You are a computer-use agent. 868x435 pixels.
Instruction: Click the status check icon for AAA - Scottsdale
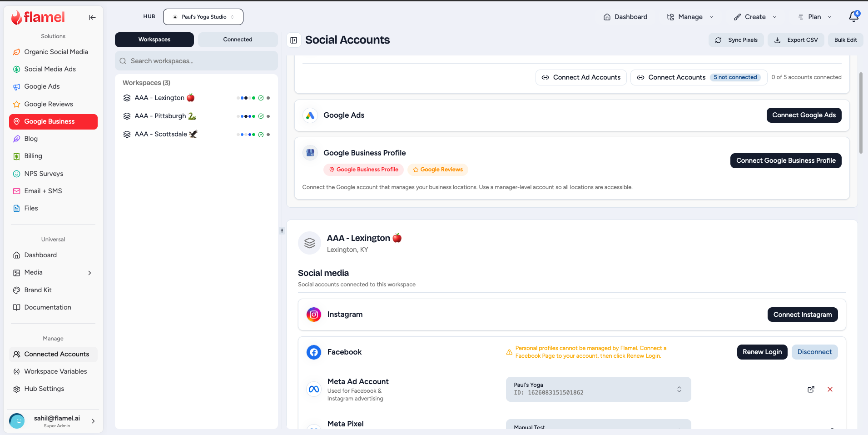[261, 135]
